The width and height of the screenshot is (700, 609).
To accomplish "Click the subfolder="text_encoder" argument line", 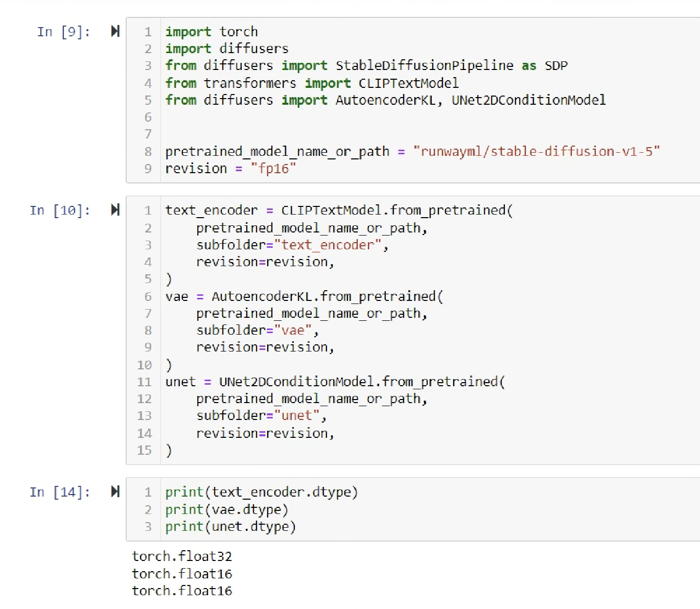I will 291,245.
